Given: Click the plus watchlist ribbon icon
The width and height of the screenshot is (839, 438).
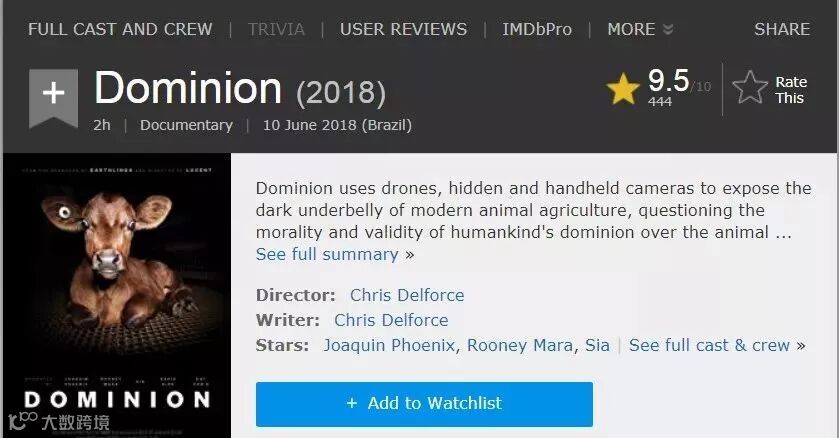Looking at the screenshot, I should pyautogui.click(x=53, y=95).
